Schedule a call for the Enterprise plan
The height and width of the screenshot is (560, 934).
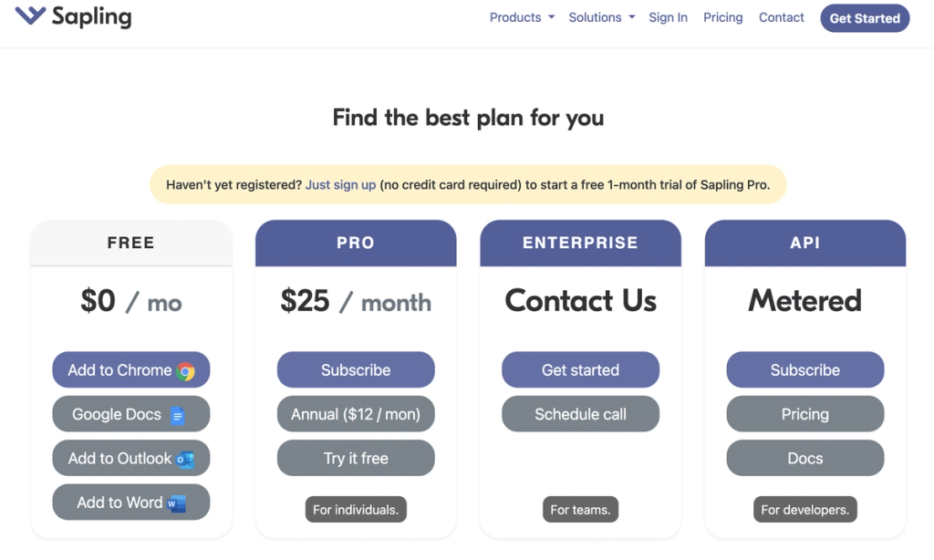click(x=580, y=413)
